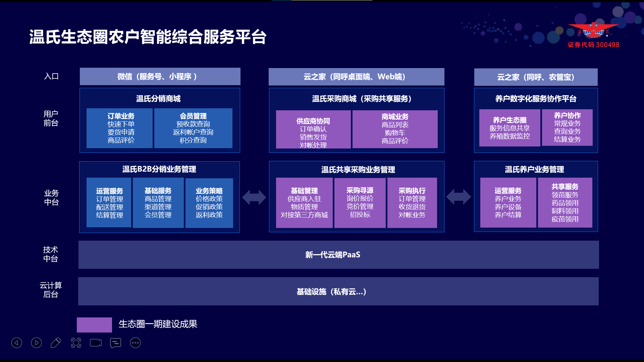Click the slide title 温氏生态圈农户智能综合服务平台
The image size is (644, 362).
tap(148, 37)
